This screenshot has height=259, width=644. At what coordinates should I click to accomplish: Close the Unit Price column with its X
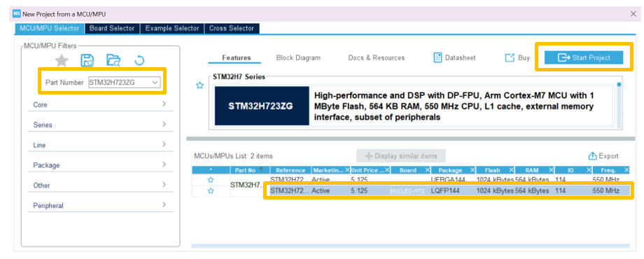(x=386, y=169)
